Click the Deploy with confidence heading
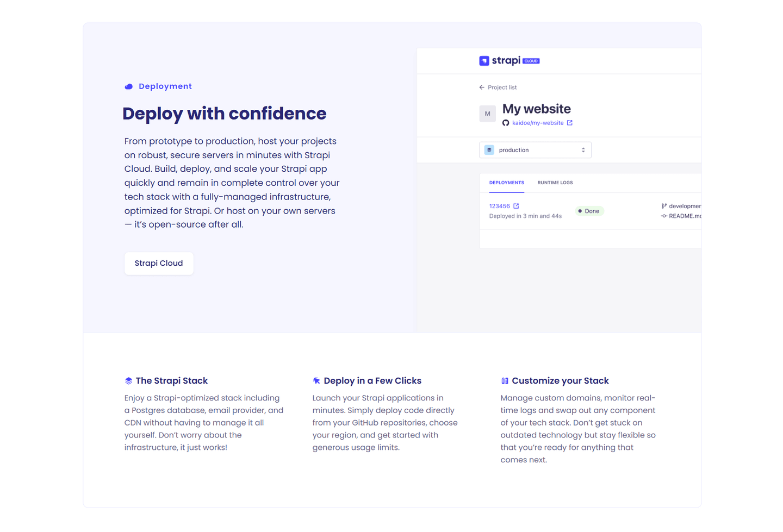The image size is (783, 532). (225, 114)
